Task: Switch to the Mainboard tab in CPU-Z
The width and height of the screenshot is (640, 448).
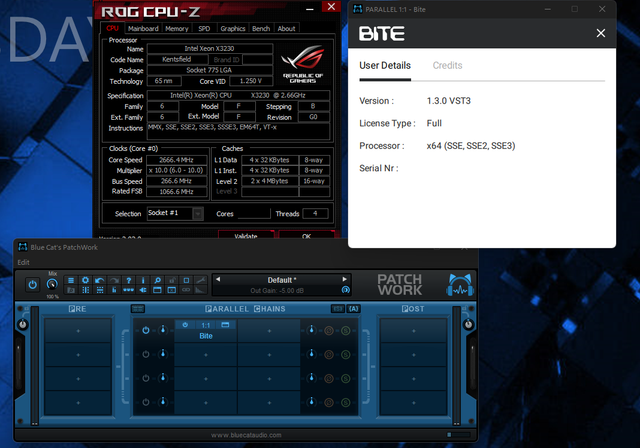Action: pyautogui.click(x=143, y=29)
